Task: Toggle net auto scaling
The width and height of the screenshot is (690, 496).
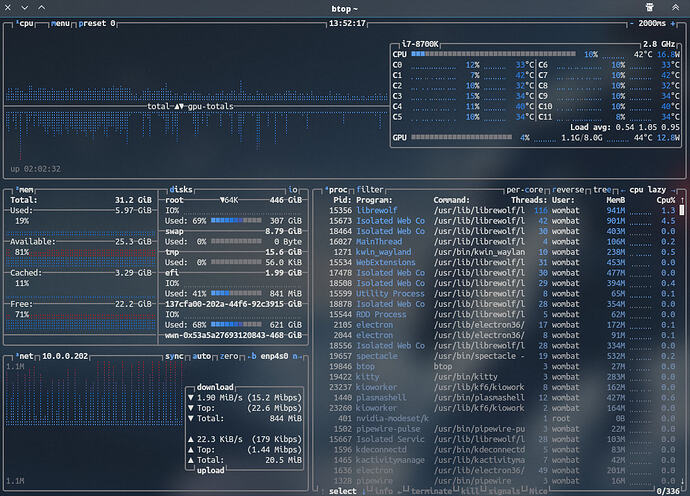Action: 201,354
